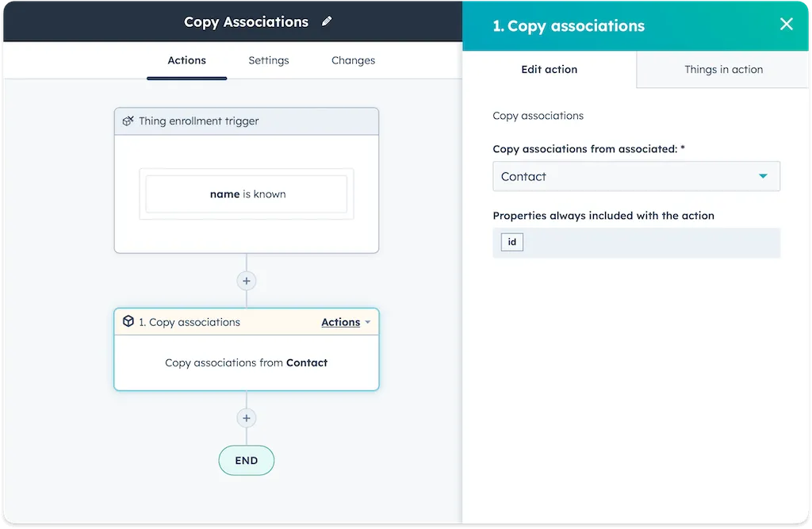This screenshot has width=812, height=529.
Task: Click the id property tag
Action: click(x=512, y=242)
